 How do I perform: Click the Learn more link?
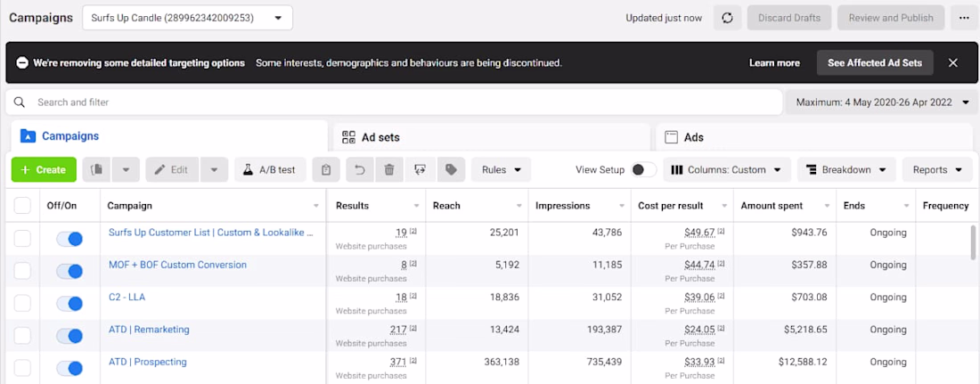point(774,62)
